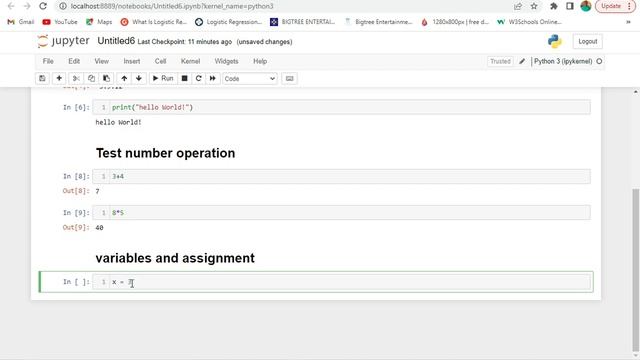Screen dimensions: 640x360
Task: Open the Chrome profile avatar
Action: [586, 6]
